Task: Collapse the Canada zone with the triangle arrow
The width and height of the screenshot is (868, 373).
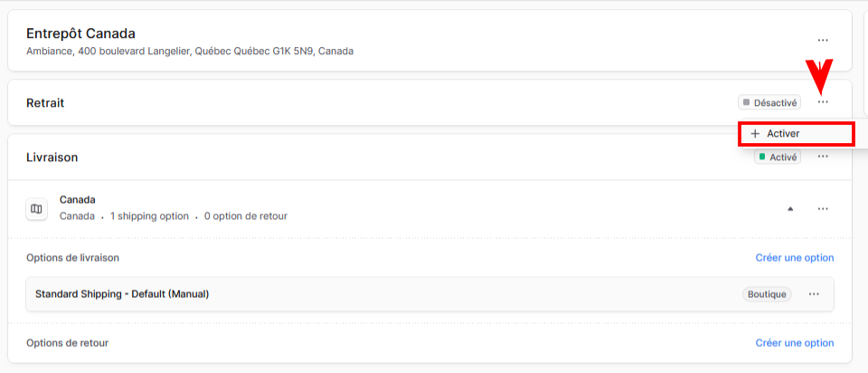Action: [790, 209]
